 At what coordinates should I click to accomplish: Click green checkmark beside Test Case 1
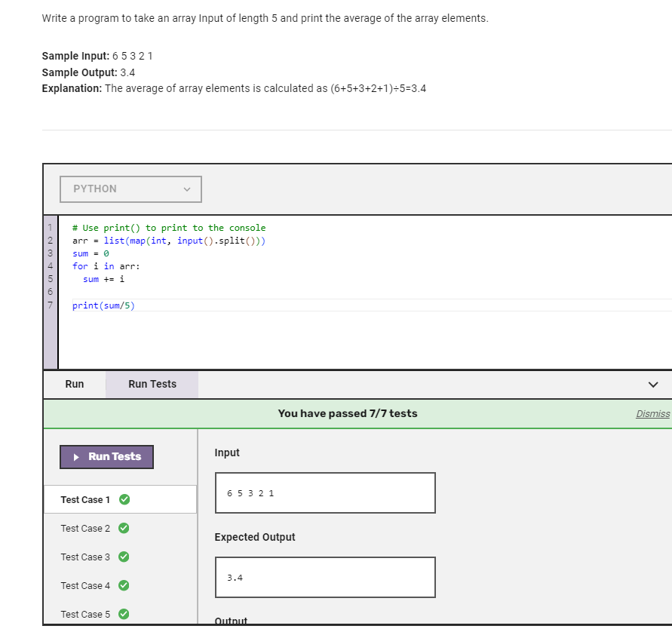click(x=124, y=499)
